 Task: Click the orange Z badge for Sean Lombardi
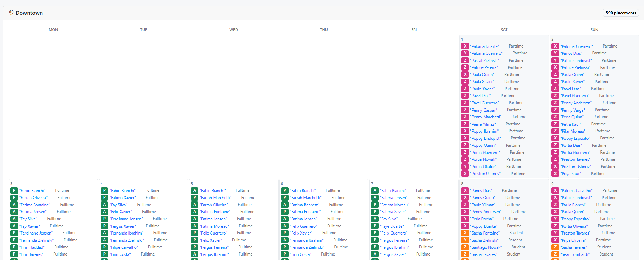(x=555, y=254)
